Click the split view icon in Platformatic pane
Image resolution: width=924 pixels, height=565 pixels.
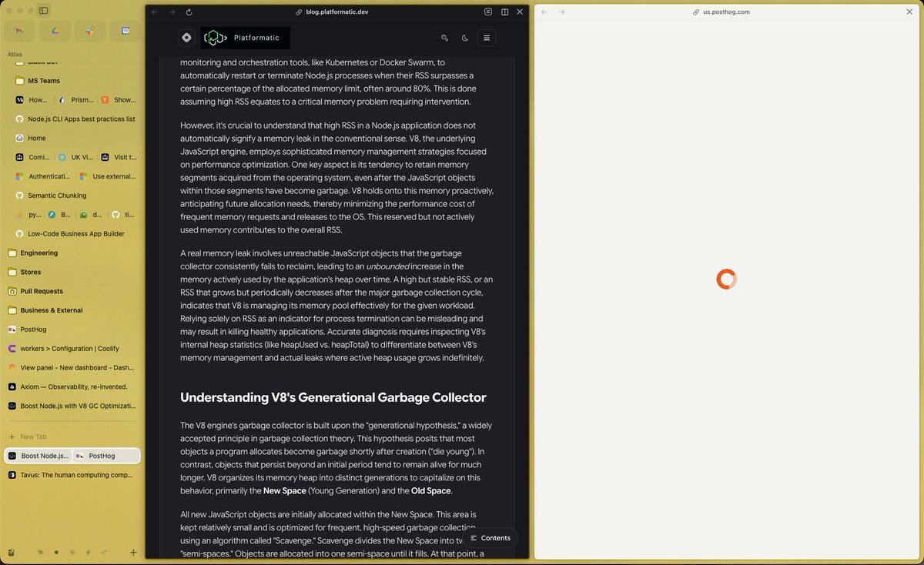[504, 12]
